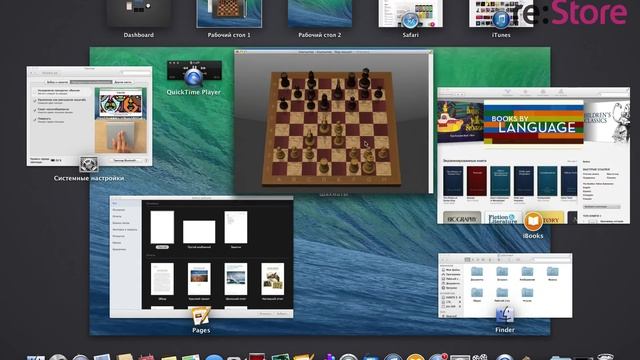The width and height of the screenshot is (640, 360).
Task: Click the System Preferences search field
Action: tap(136, 73)
